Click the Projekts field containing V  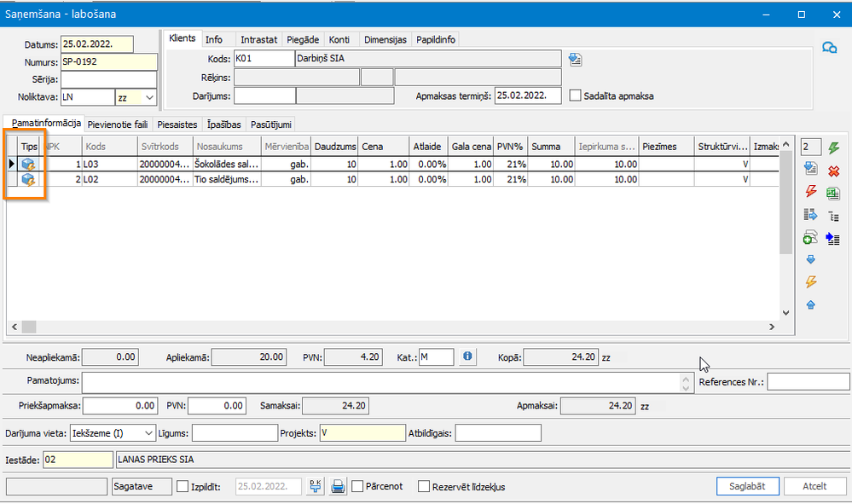(362, 433)
